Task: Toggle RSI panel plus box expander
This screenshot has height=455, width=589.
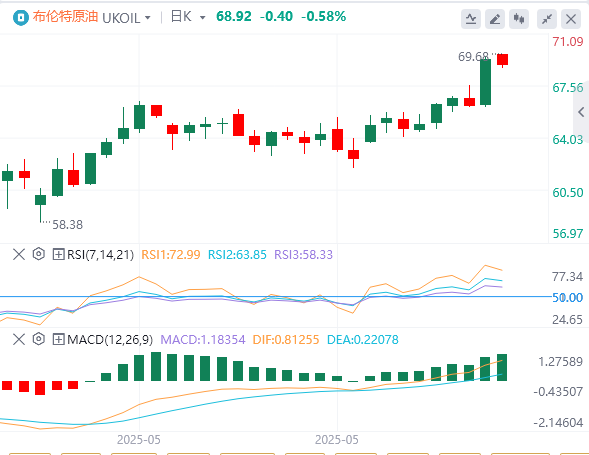Action: click(58, 254)
